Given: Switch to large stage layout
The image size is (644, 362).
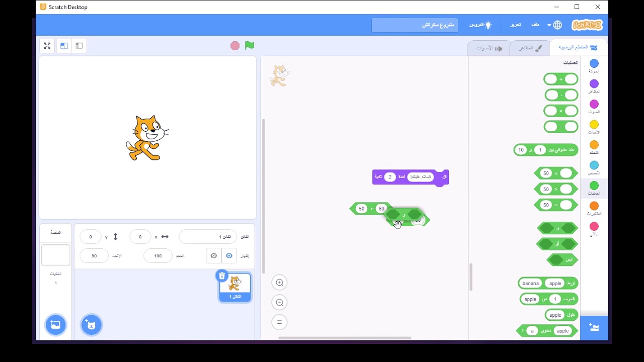Looking at the screenshot, I should [x=64, y=46].
